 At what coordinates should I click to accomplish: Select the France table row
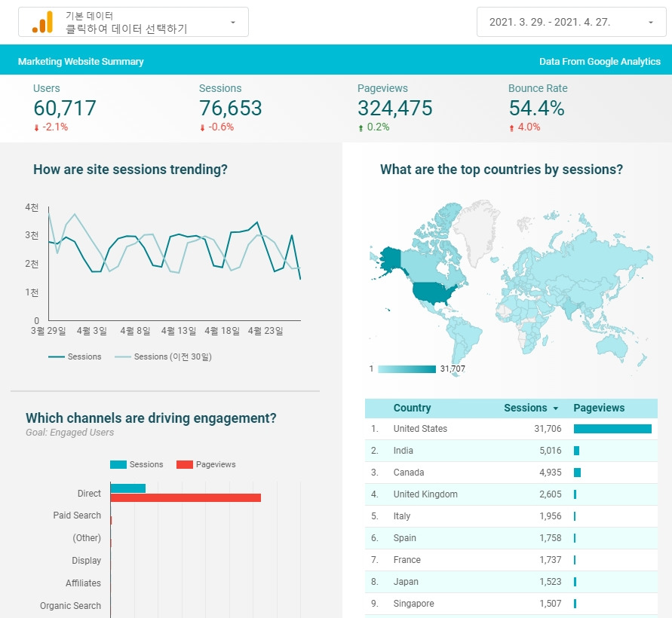click(x=511, y=560)
